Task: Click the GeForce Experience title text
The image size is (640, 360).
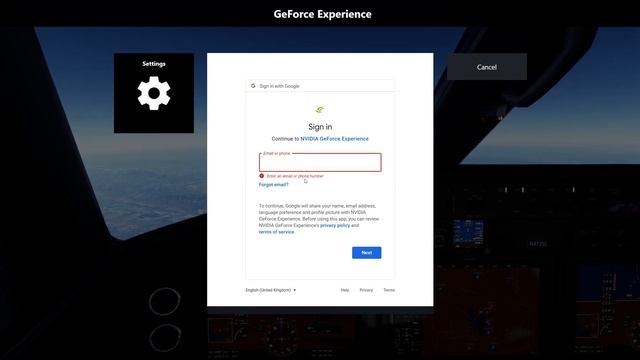Action: pos(322,14)
